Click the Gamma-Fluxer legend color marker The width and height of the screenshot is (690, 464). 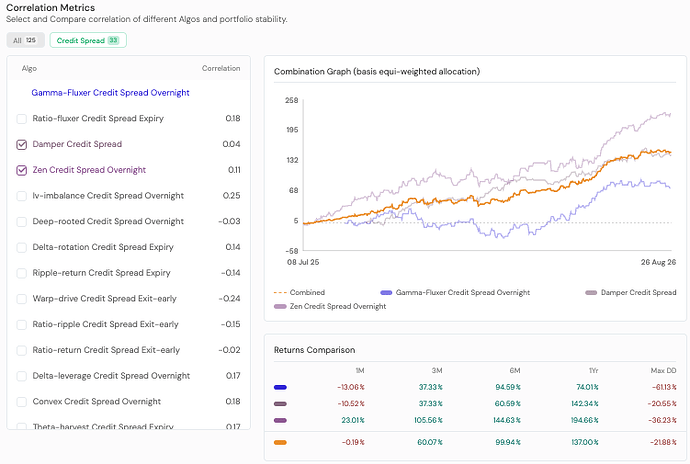pyautogui.click(x=386, y=293)
